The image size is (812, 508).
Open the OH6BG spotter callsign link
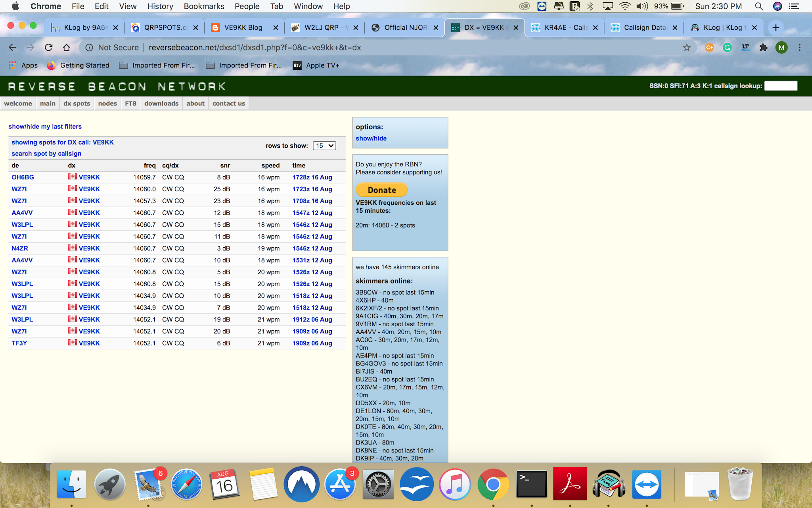(23, 177)
